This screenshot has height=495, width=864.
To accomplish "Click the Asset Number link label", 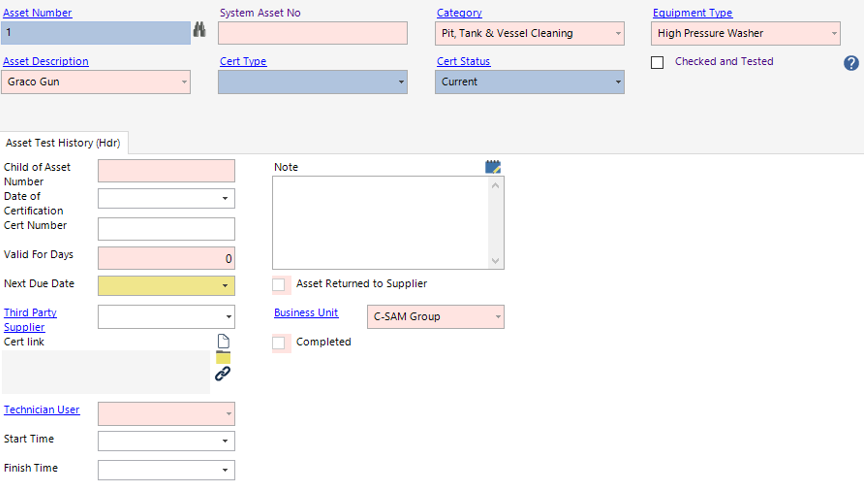I will (37, 13).
